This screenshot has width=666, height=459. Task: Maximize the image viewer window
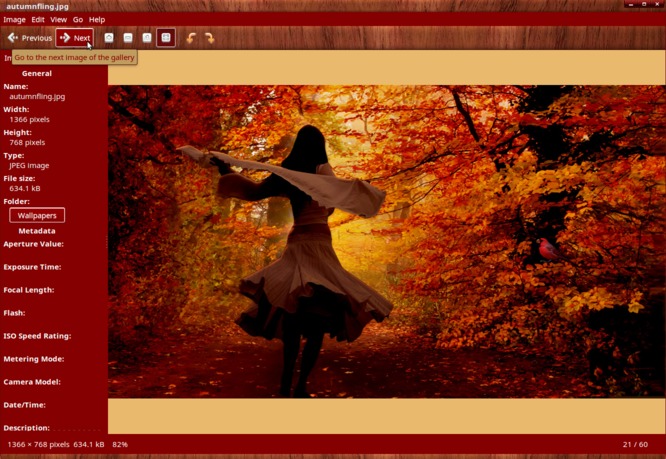pos(644,4)
